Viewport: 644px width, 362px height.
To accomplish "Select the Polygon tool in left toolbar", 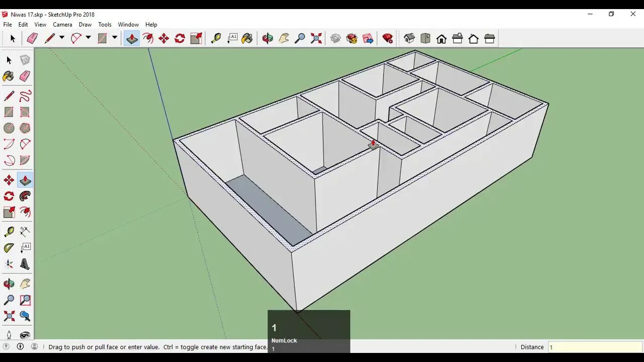I will pyautogui.click(x=25, y=128).
